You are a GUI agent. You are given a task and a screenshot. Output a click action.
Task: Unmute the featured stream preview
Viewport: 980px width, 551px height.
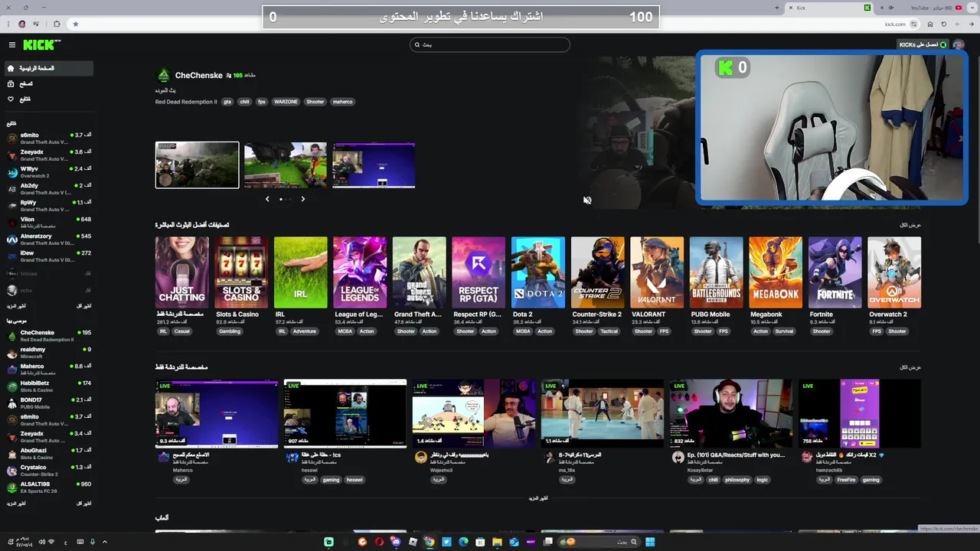pos(587,201)
